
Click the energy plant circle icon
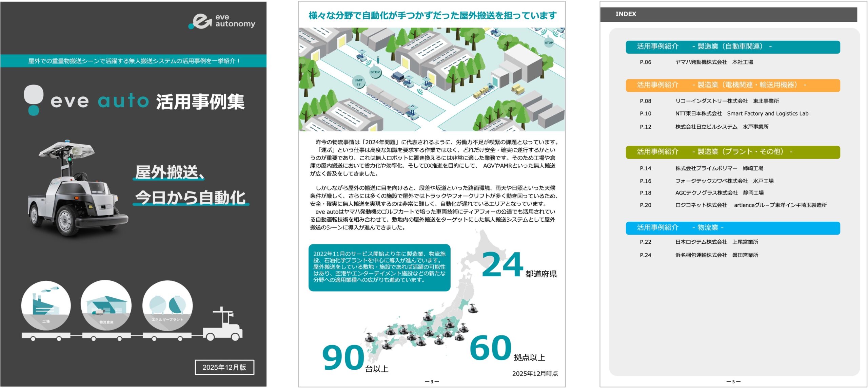[167, 305]
